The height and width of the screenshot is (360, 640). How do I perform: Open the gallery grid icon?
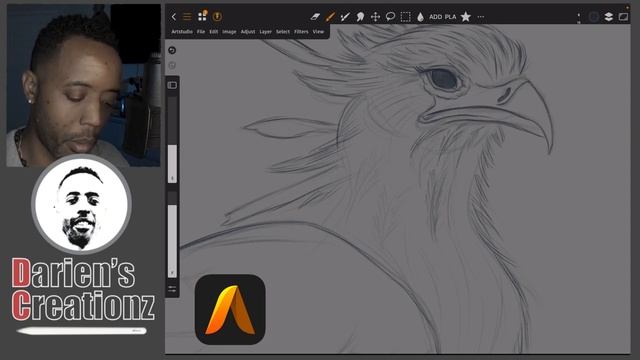tap(202, 16)
